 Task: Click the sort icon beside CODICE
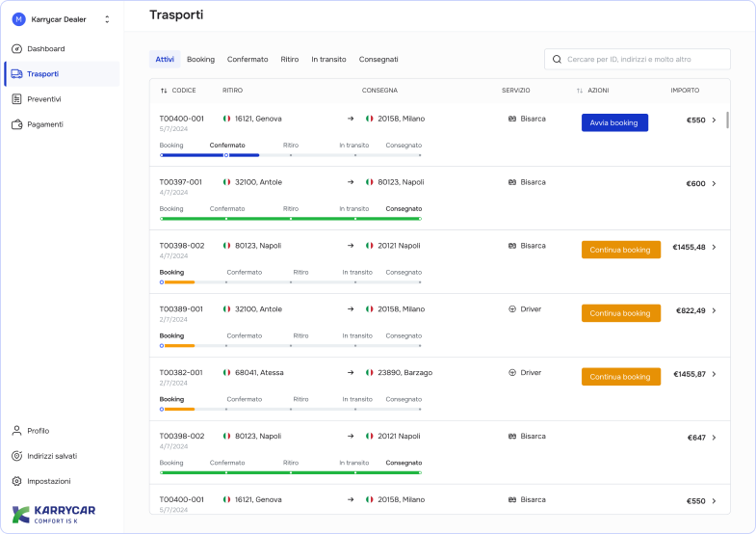click(x=164, y=91)
